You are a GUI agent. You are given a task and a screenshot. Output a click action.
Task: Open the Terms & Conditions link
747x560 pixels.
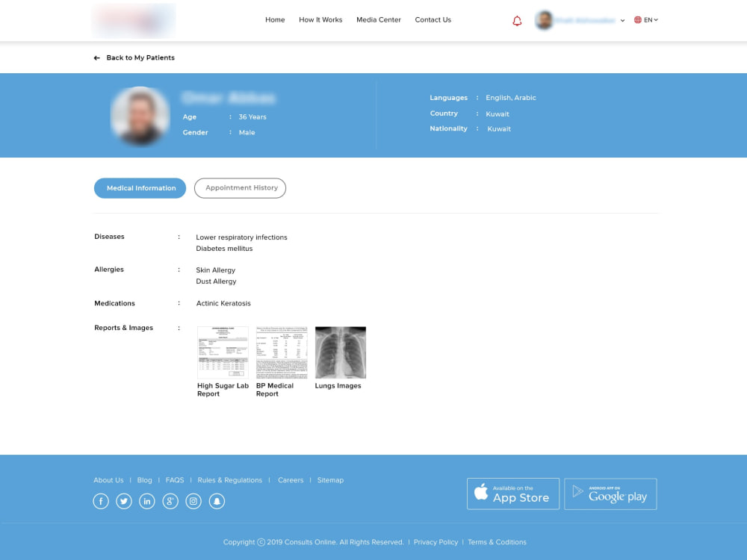(497, 542)
